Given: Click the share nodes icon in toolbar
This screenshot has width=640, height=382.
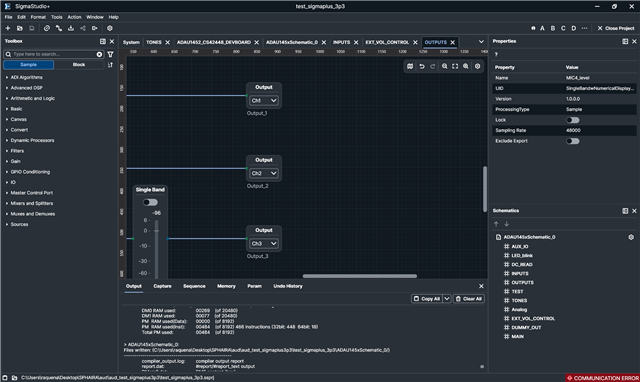Looking at the screenshot, I should (83, 28).
